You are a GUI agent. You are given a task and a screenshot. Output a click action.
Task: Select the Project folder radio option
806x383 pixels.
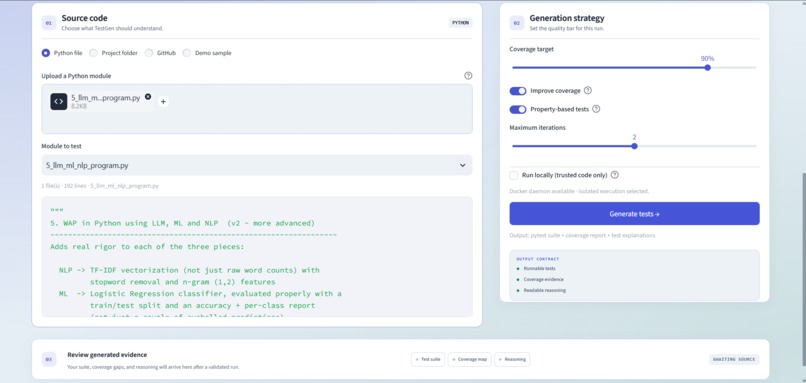coord(93,53)
